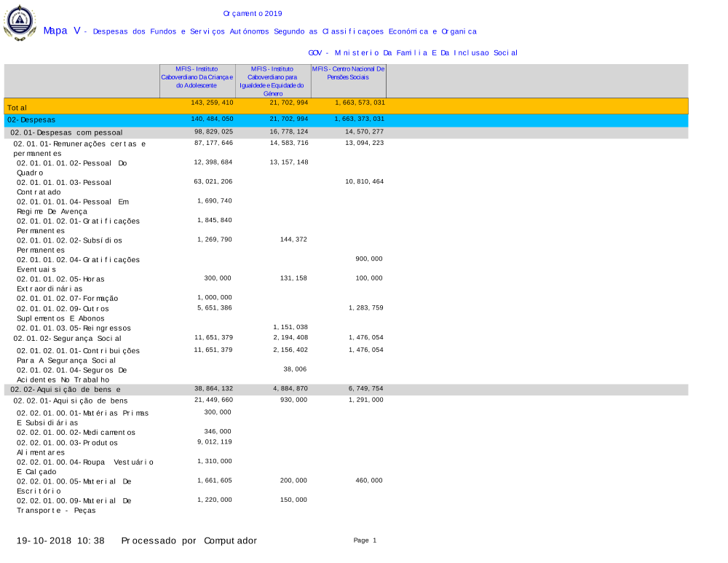Select the blue '02-Despesas' row label
The height and width of the screenshot is (563, 728).
(31, 120)
